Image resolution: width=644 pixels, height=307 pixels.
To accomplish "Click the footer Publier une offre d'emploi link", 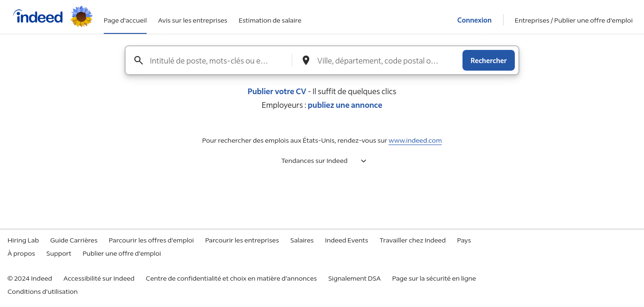I will point(122,253).
